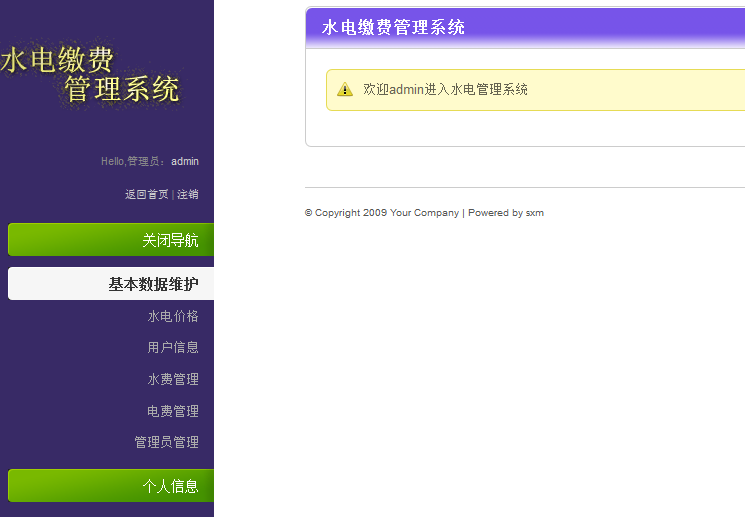Log out via 注销 link
This screenshot has width=745, height=517.
188,194
